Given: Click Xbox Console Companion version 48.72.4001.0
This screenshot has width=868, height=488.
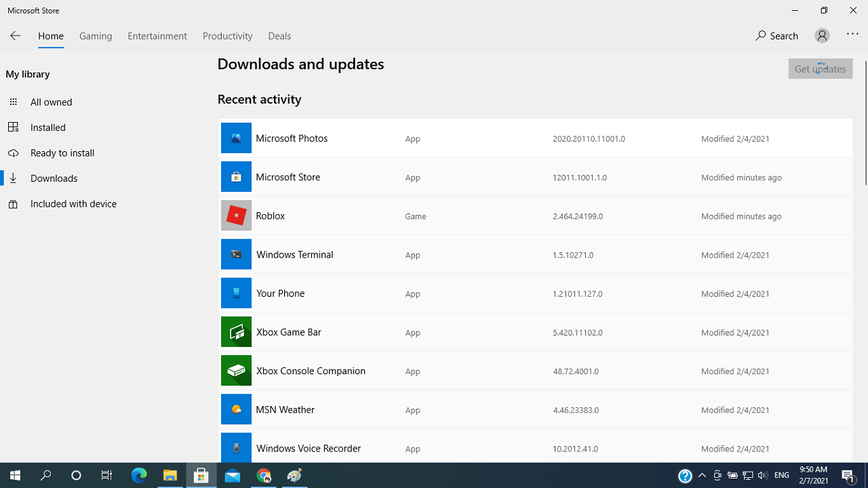Looking at the screenshot, I should point(576,371).
